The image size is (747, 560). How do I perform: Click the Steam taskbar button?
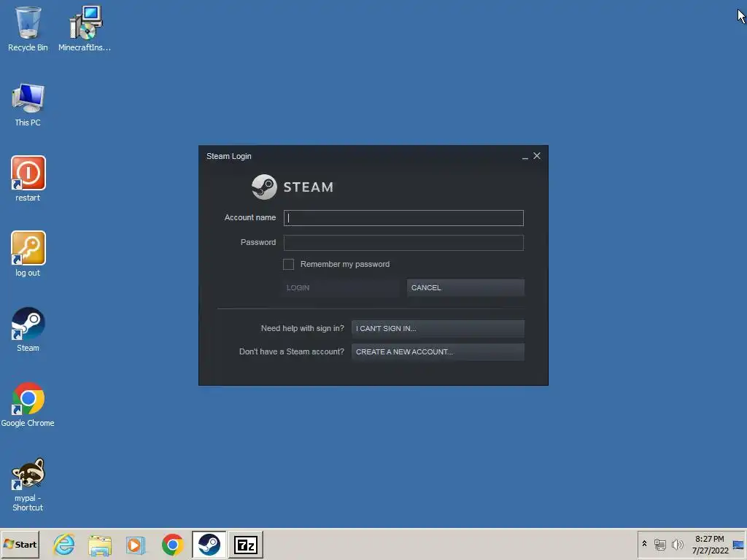209,544
